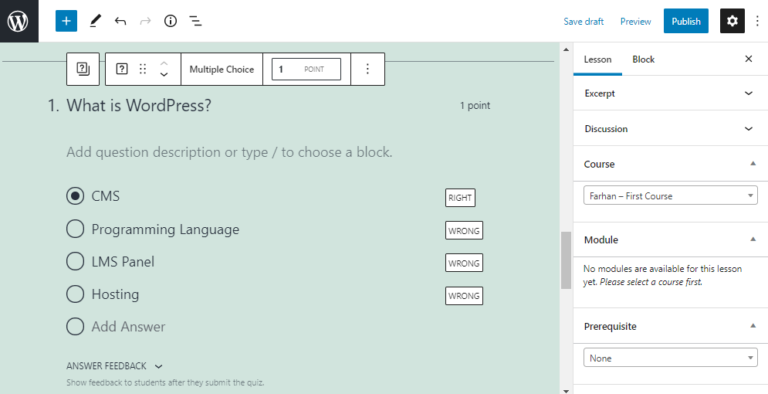Switch to the Block tab
Screen dimensions: 768x394
coord(643,59)
